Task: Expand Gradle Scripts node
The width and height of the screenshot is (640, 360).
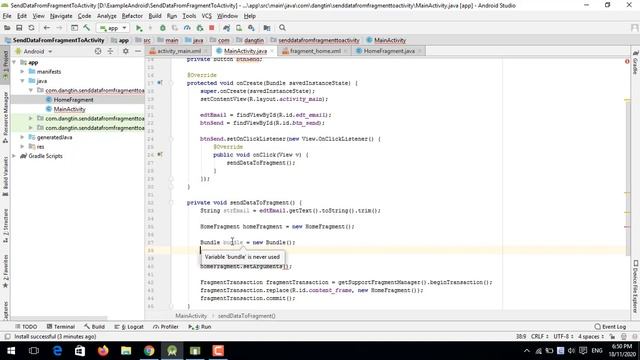Action: click(14, 156)
